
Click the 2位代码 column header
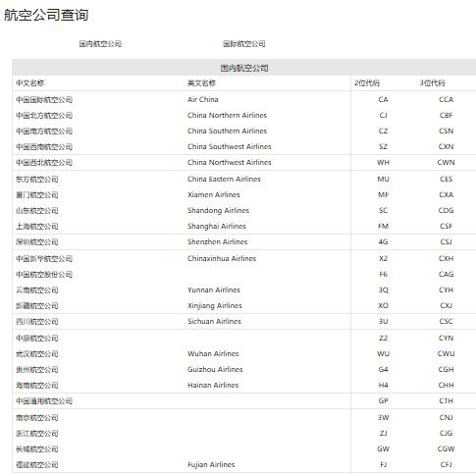click(367, 83)
